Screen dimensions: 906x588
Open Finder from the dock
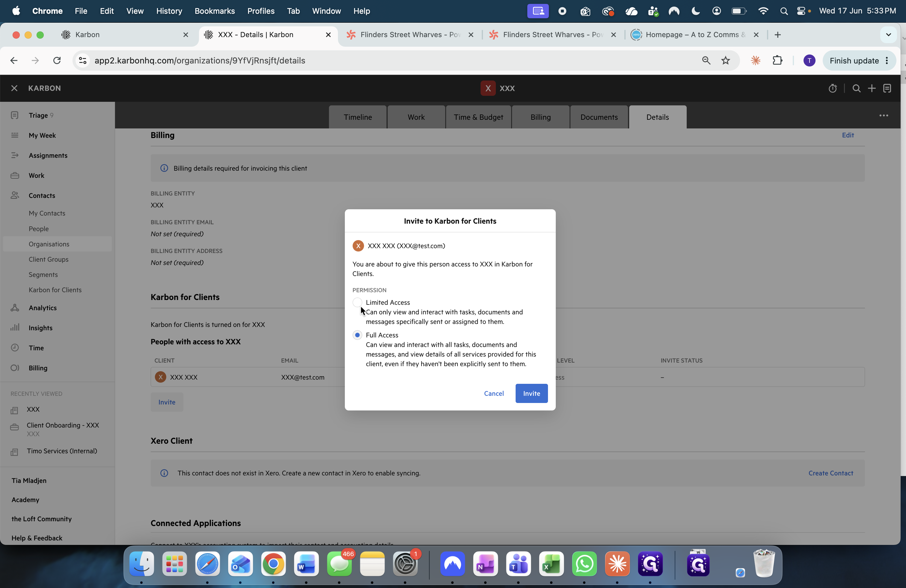pyautogui.click(x=142, y=564)
